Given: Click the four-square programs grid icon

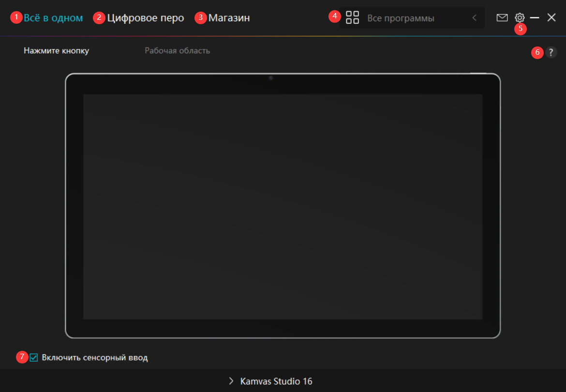Looking at the screenshot, I should (353, 18).
